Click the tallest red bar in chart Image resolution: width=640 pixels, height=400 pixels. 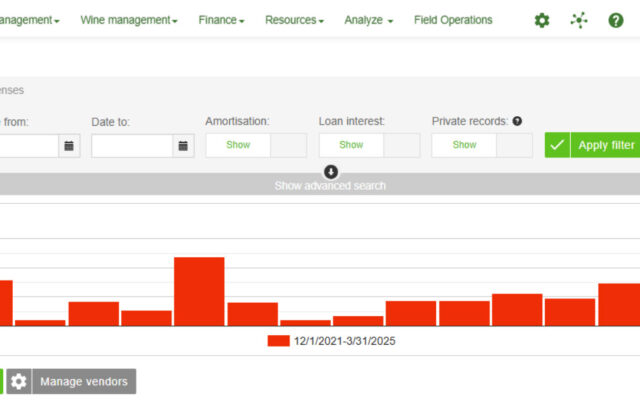click(x=199, y=291)
